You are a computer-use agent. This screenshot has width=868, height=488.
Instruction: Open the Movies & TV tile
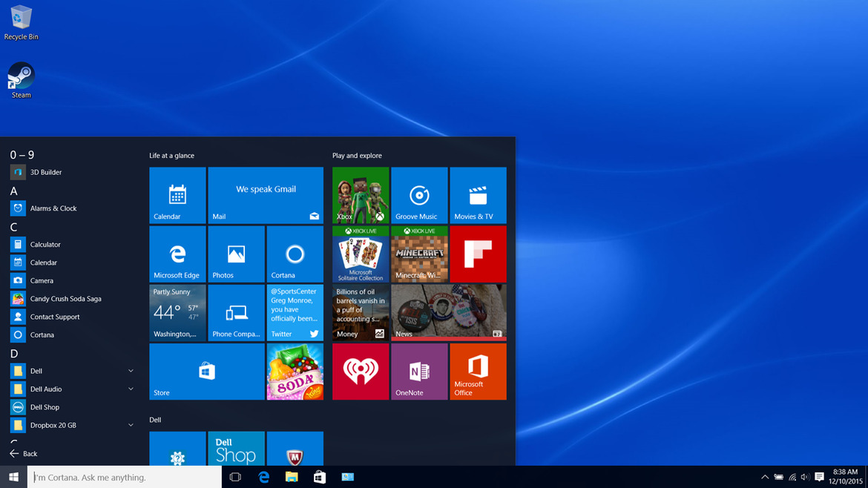478,195
